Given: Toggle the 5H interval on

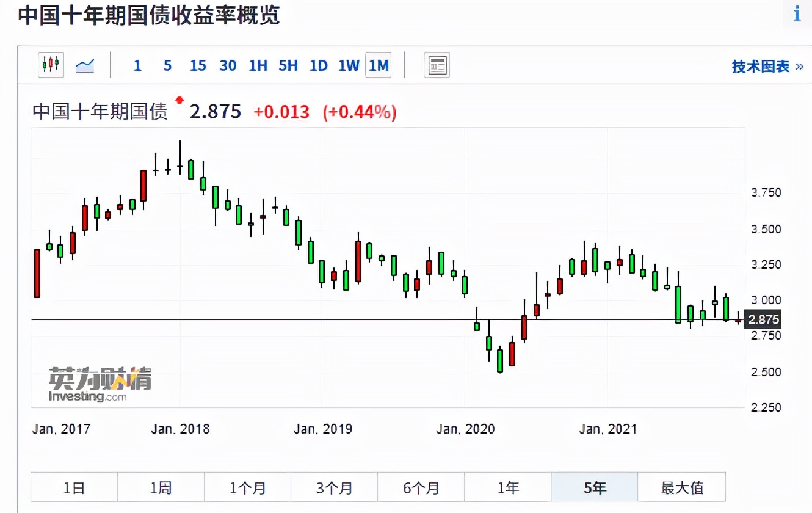Looking at the screenshot, I should (288, 65).
